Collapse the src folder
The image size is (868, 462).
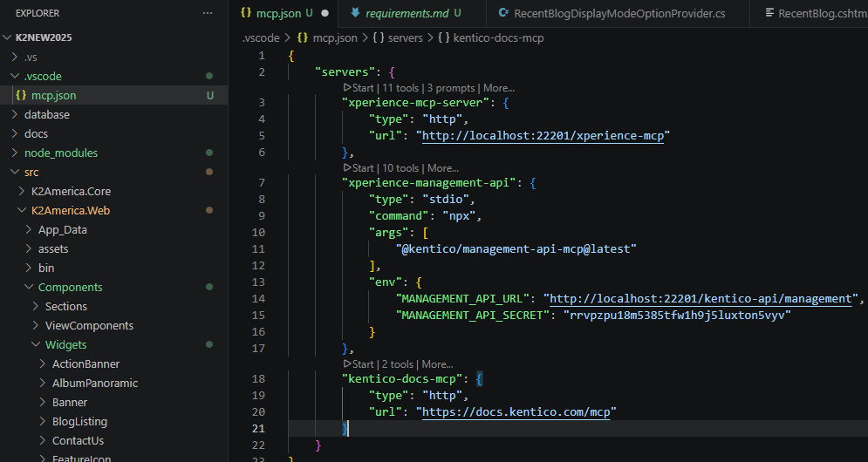coord(15,172)
